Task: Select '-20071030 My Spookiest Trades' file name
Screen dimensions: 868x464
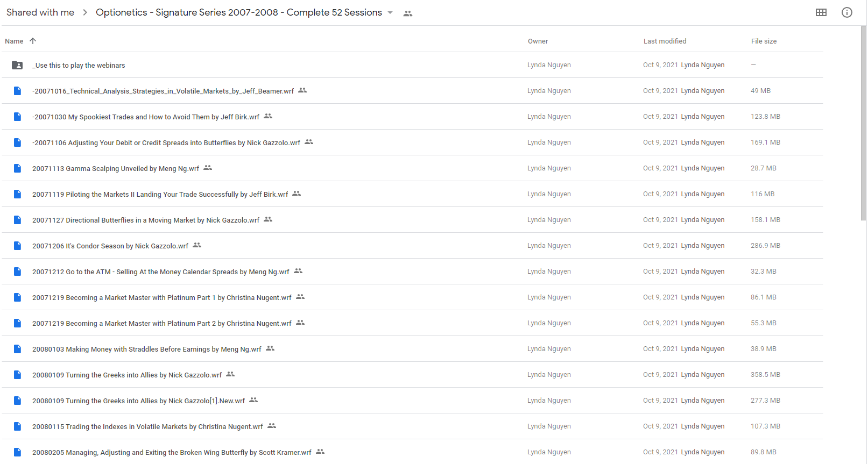Action: tap(146, 117)
